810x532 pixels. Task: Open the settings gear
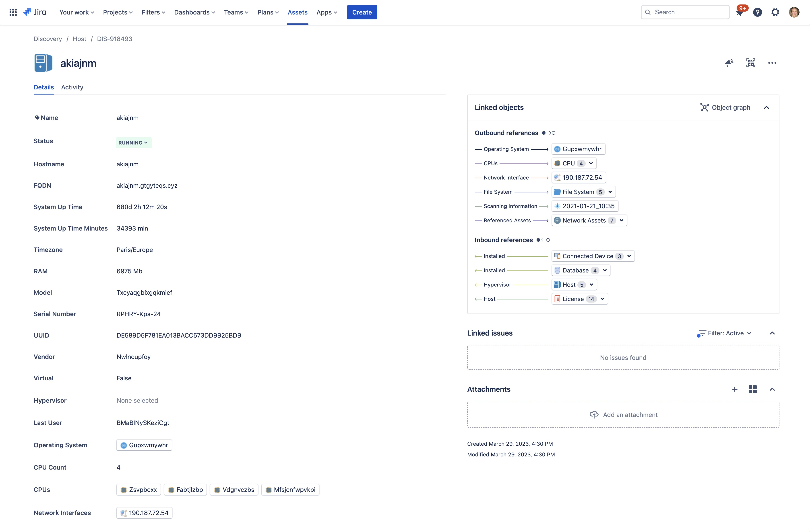(x=775, y=12)
